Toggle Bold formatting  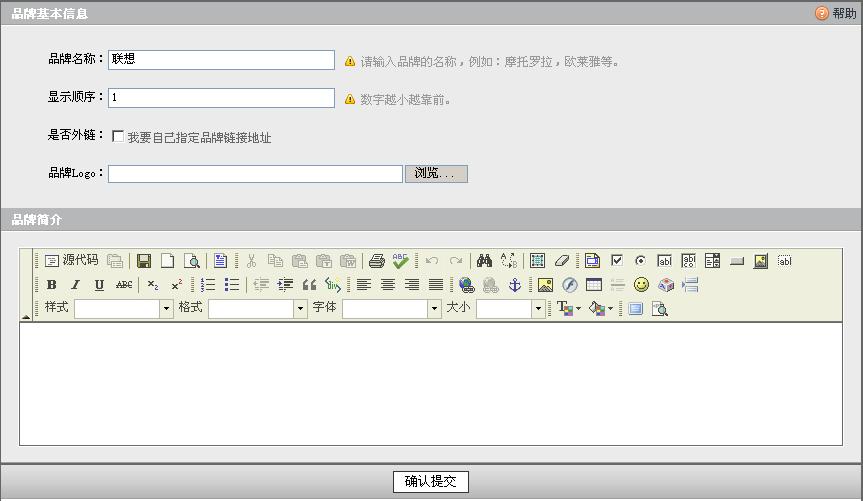click(52, 285)
